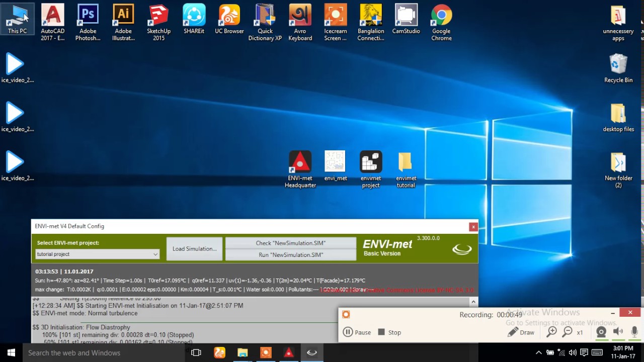The image size is (644, 362).
Task: Click the UC Browser desktop shortcut
Action: (229, 19)
